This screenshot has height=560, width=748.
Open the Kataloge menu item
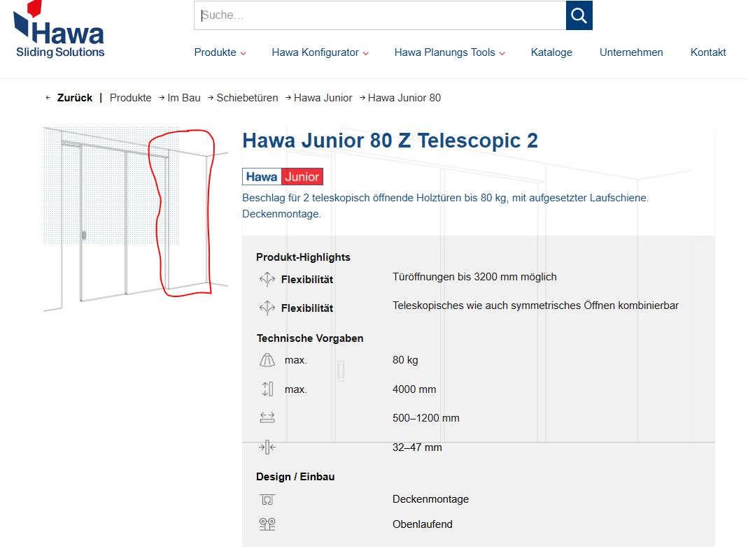click(551, 52)
